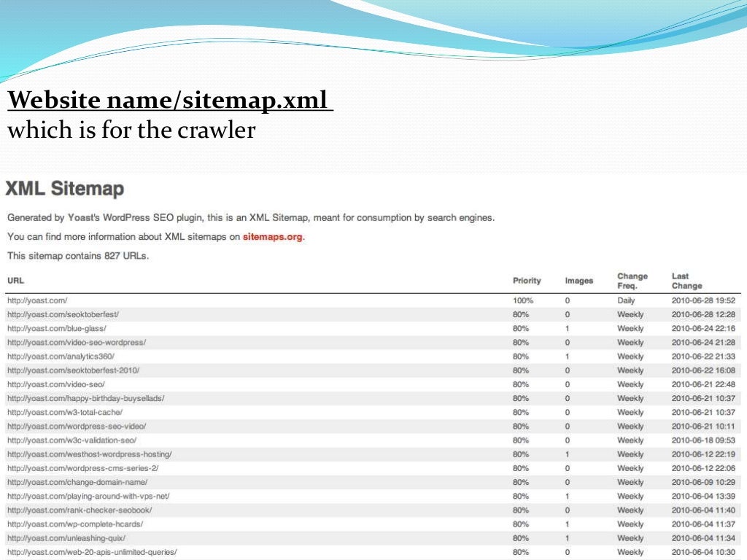Open the analytics360 URL link
The image size is (747, 560).
(x=61, y=356)
